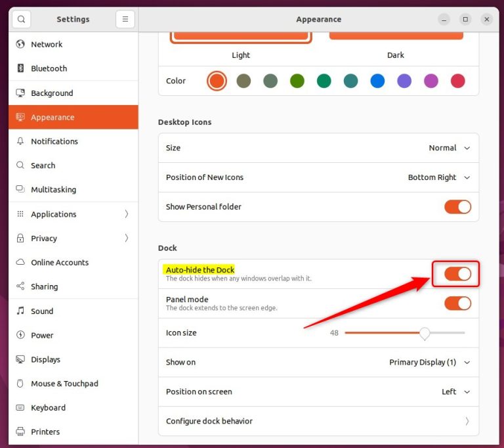Click the Online Accounts cloud icon
504x448 pixels.
(20, 262)
